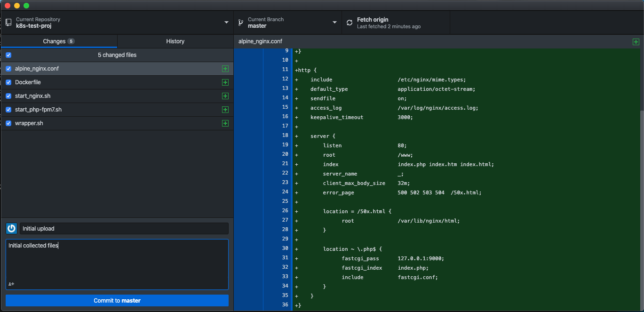
Task: Click the 'client_max_body_size' diff line text
Action: (354, 183)
